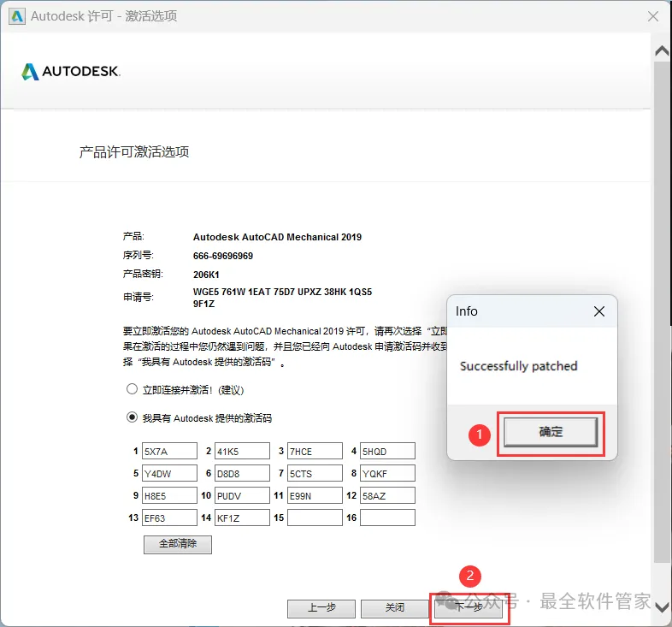Screen dimensions: 672x627
Task: Click the request code ending 9F1Z
Action: tap(203, 304)
